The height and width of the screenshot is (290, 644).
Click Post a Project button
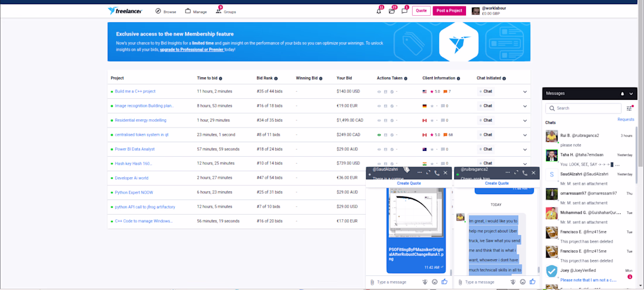pos(449,11)
